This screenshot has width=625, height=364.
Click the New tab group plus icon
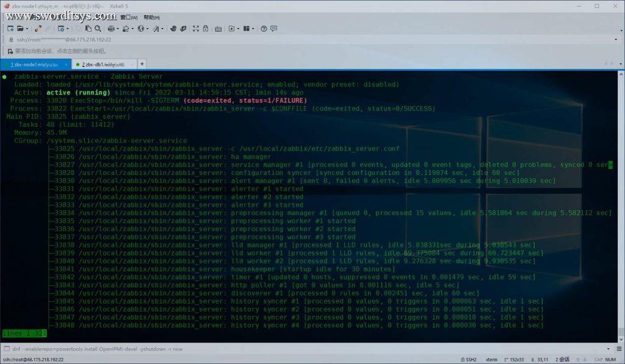pos(231,29)
